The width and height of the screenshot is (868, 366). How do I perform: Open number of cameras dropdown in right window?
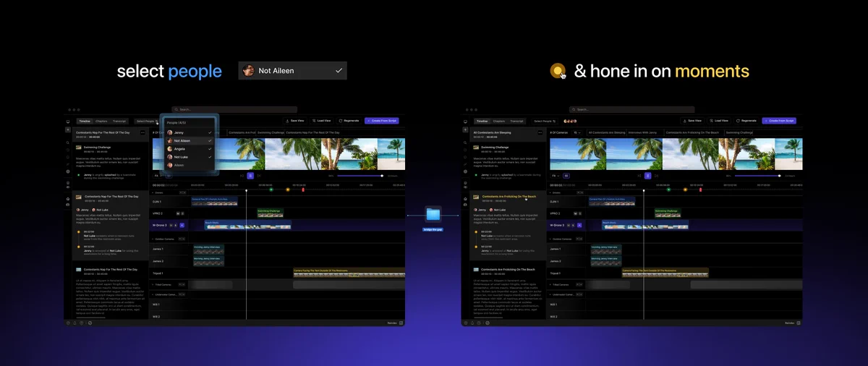[577, 133]
